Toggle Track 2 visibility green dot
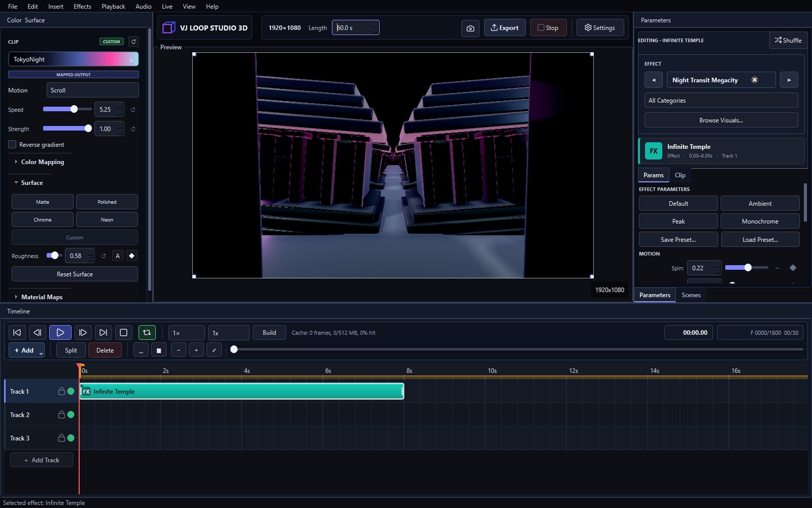The height and width of the screenshot is (508, 812). pyautogui.click(x=71, y=415)
